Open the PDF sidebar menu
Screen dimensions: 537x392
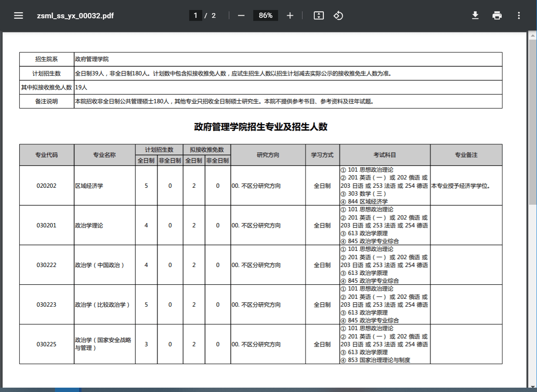18,16
